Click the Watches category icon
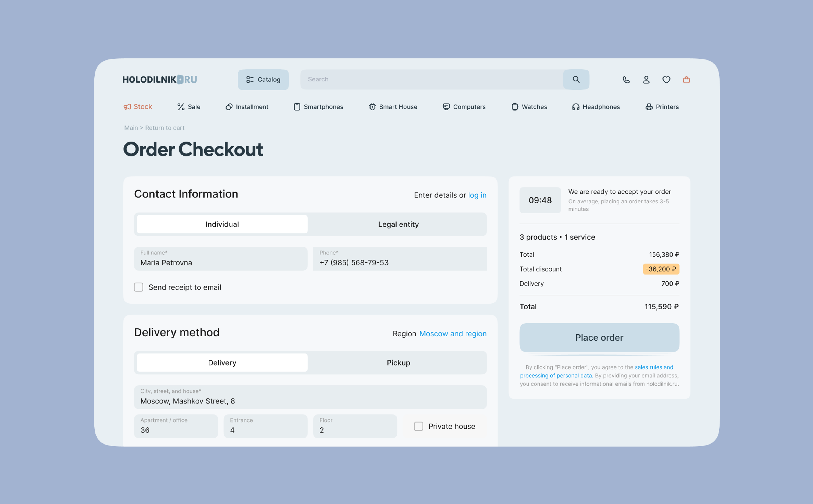813x504 pixels. pos(515,107)
